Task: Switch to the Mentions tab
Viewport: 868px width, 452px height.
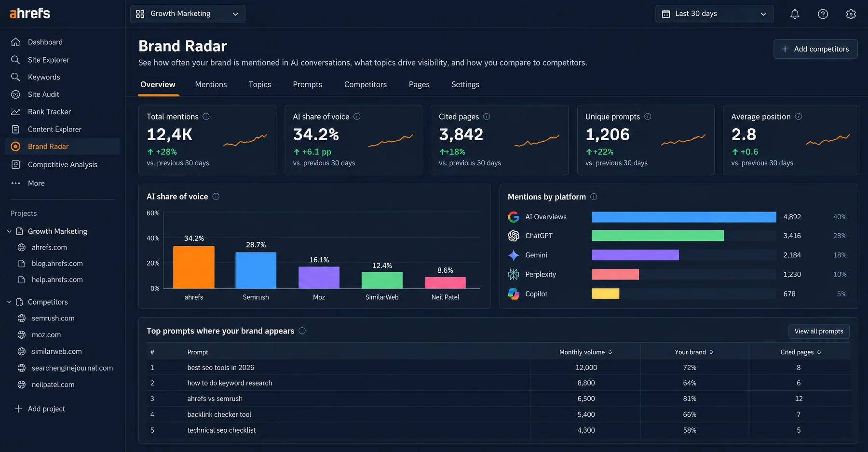Action: (211, 84)
